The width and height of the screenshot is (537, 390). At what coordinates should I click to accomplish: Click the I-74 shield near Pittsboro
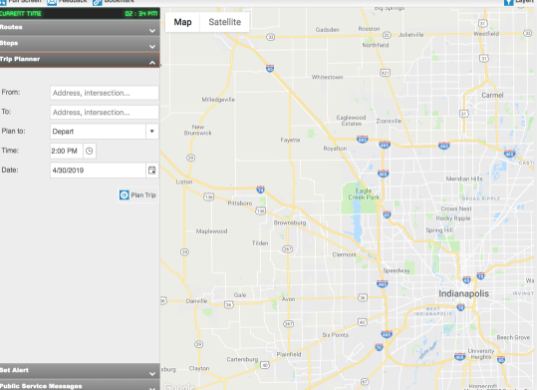click(261, 189)
